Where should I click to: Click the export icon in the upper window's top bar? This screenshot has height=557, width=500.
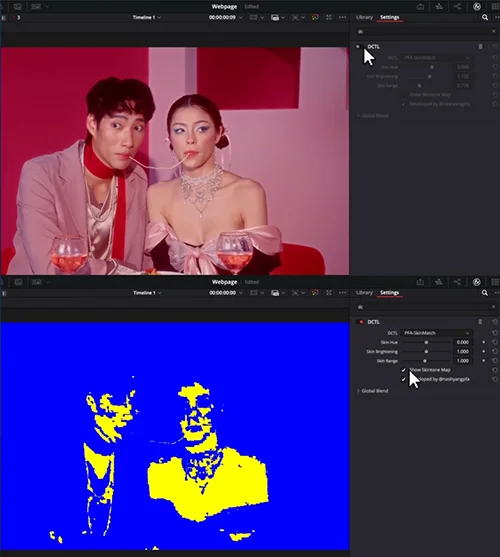click(420, 6)
